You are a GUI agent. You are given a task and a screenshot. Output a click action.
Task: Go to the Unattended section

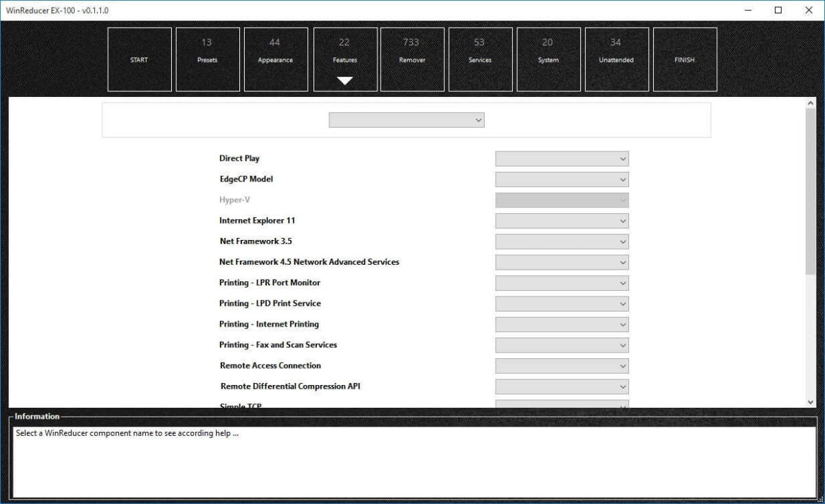[616, 59]
